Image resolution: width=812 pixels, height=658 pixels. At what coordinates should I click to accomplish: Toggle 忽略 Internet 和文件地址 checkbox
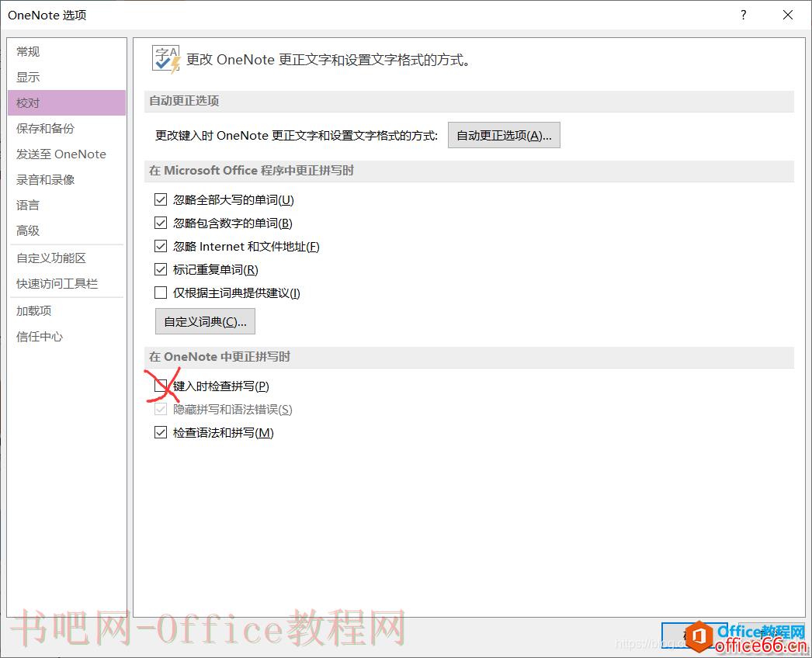pos(161,246)
